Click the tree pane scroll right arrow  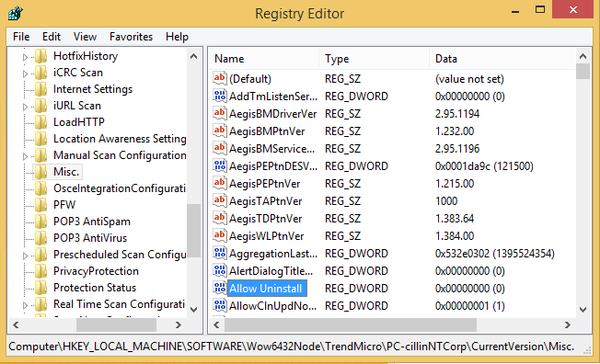[x=179, y=325]
